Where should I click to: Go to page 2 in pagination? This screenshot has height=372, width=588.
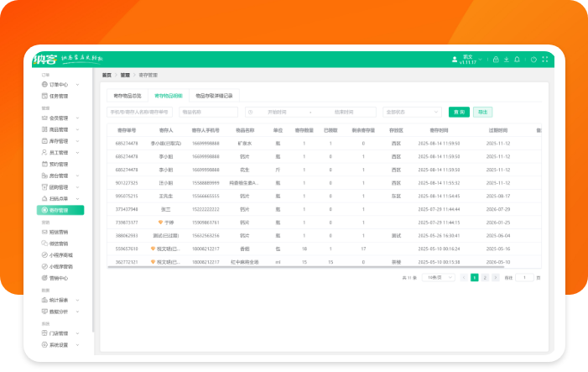(x=484, y=276)
